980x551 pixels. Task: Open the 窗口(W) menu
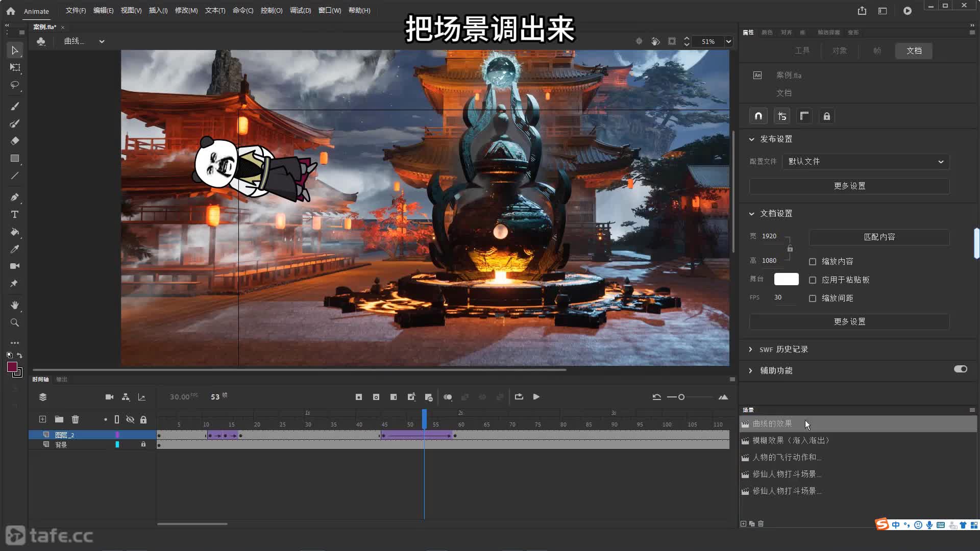[x=330, y=11]
